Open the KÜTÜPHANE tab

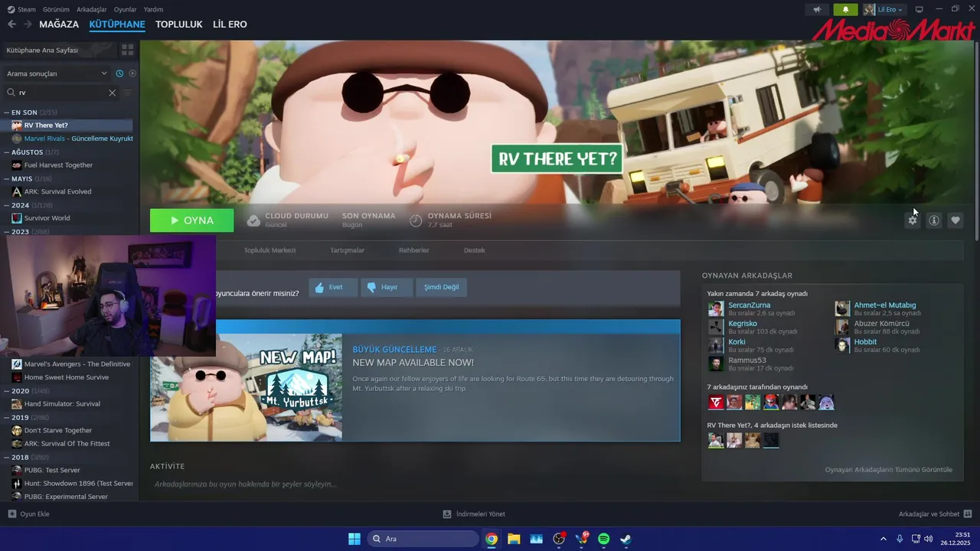[117, 24]
